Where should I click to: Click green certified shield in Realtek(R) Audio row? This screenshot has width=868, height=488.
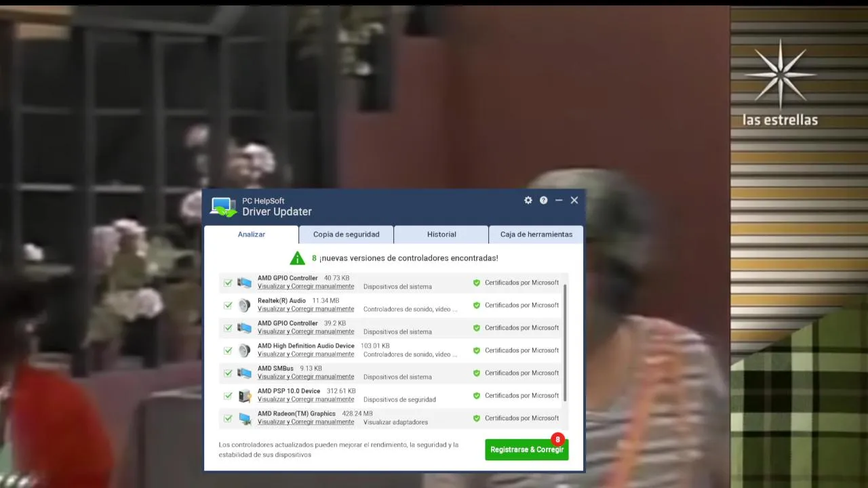(477, 305)
